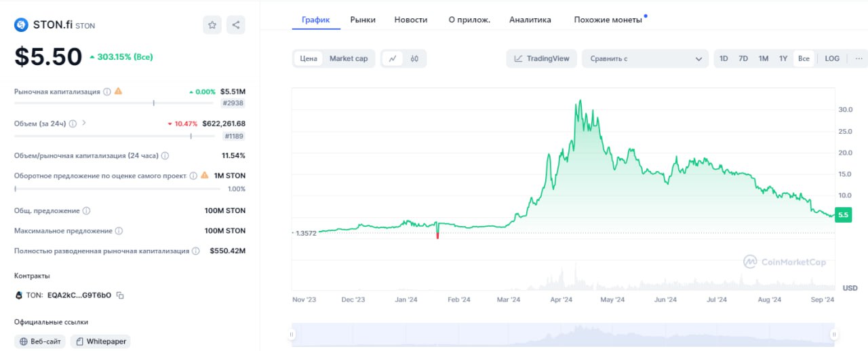
Task: Switch to candlestick chart icon
Action: tap(414, 58)
